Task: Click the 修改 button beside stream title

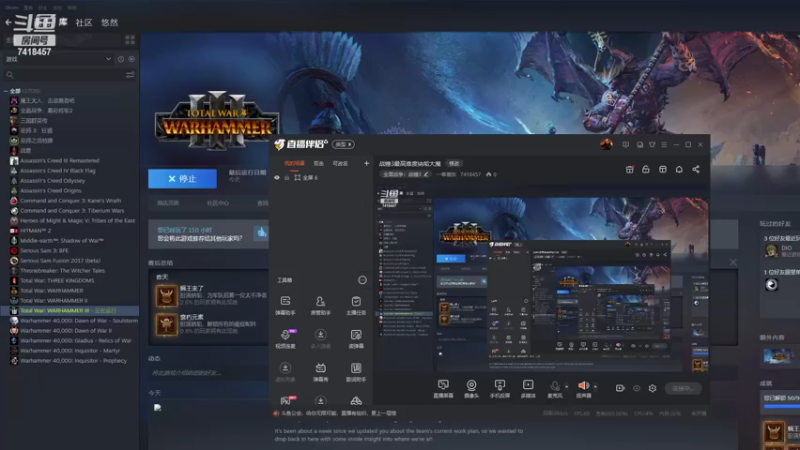Action: pos(454,163)
